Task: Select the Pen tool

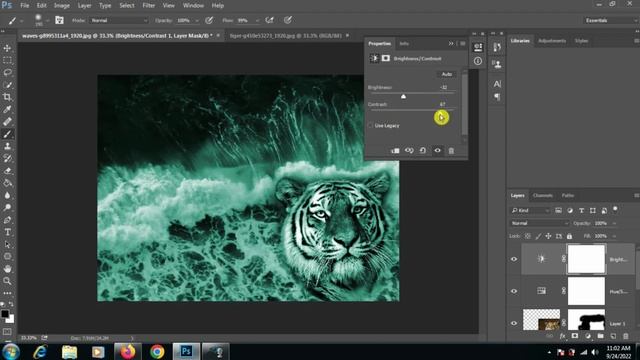Action: (x=7, y=220)
